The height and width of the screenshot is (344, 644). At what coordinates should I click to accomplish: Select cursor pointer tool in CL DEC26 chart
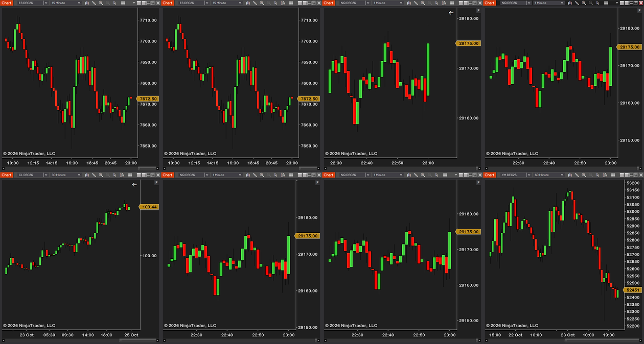pos(114,175)
